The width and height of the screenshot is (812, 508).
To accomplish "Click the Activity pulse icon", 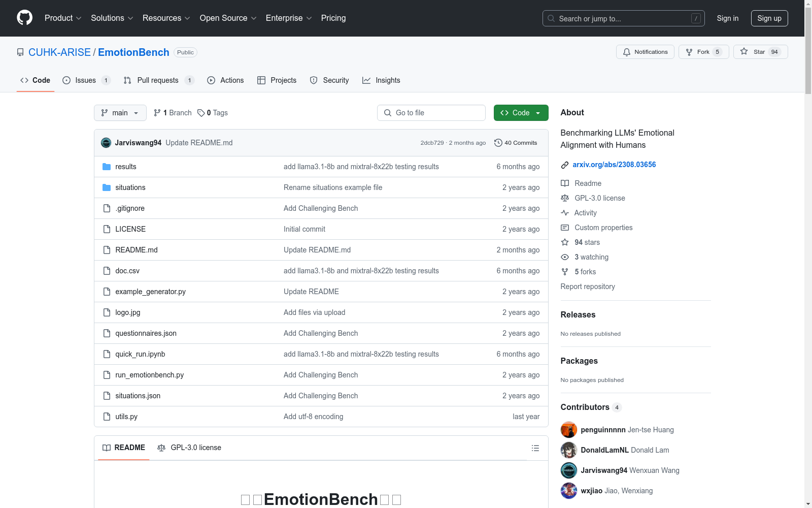I will click(x=565, y=213).
